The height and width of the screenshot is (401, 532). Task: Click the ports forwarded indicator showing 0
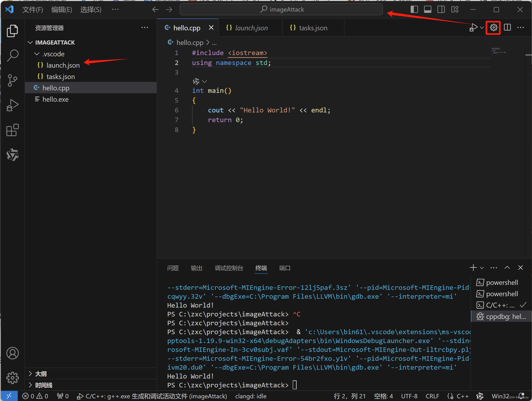pos(63,396)
